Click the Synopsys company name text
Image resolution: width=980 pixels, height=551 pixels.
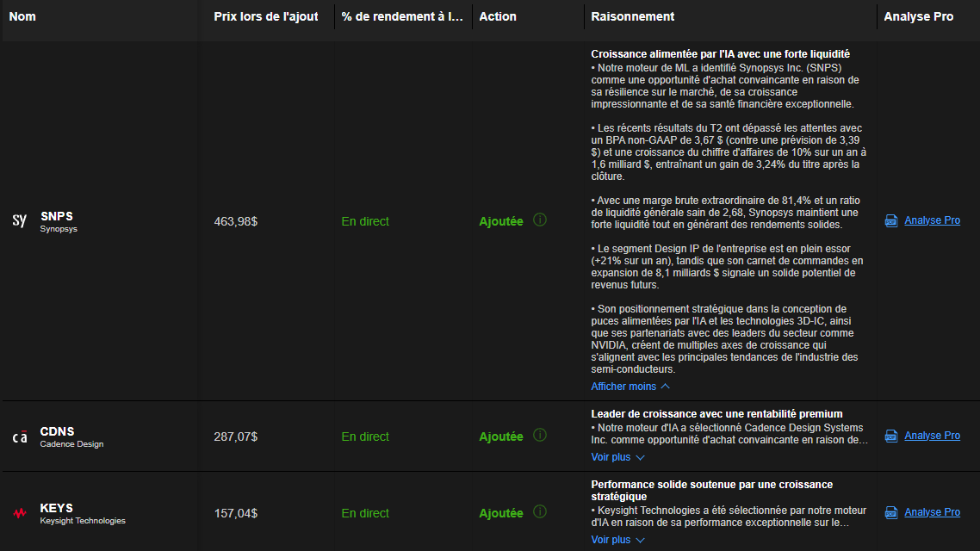tap(59, 229)
